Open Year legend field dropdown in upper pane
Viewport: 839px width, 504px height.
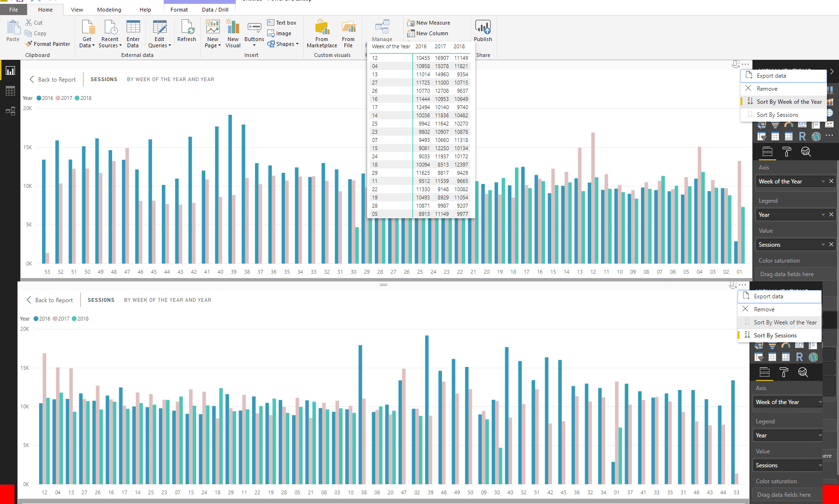823,215
